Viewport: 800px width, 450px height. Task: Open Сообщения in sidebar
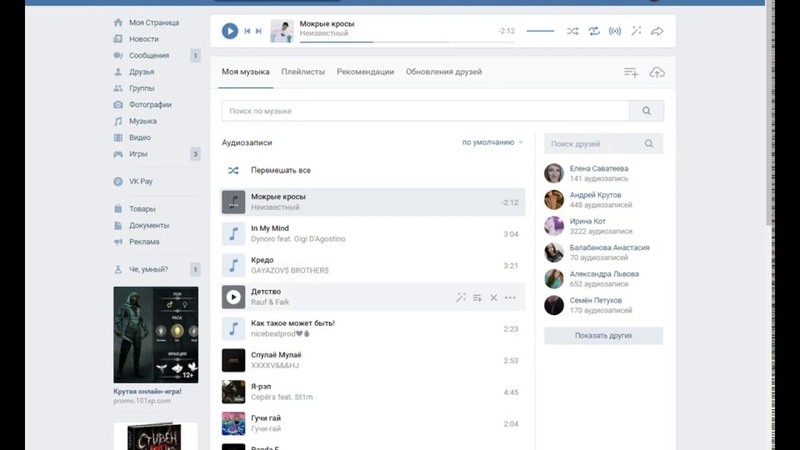coord(149,55)
